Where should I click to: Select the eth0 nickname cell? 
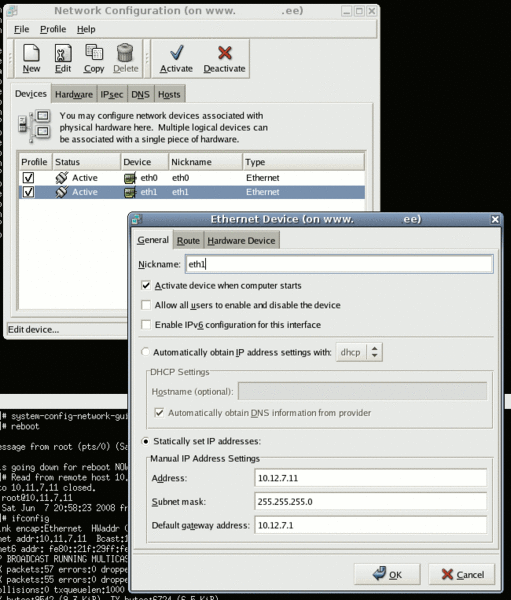pos(180,178)
